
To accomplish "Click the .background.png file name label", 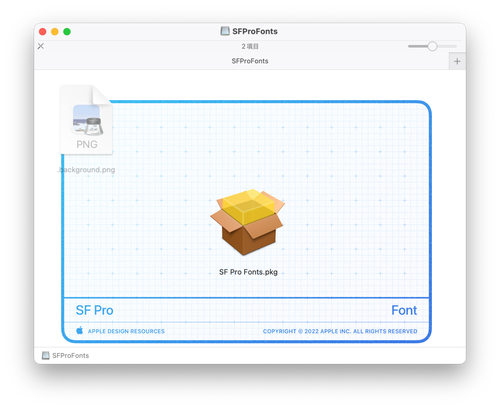I will [x=86, y=170].
